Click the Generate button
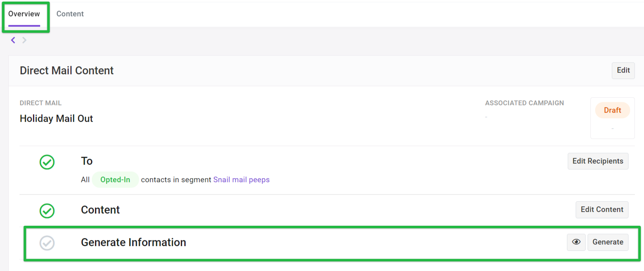The image size is (644, 271). 608,242
